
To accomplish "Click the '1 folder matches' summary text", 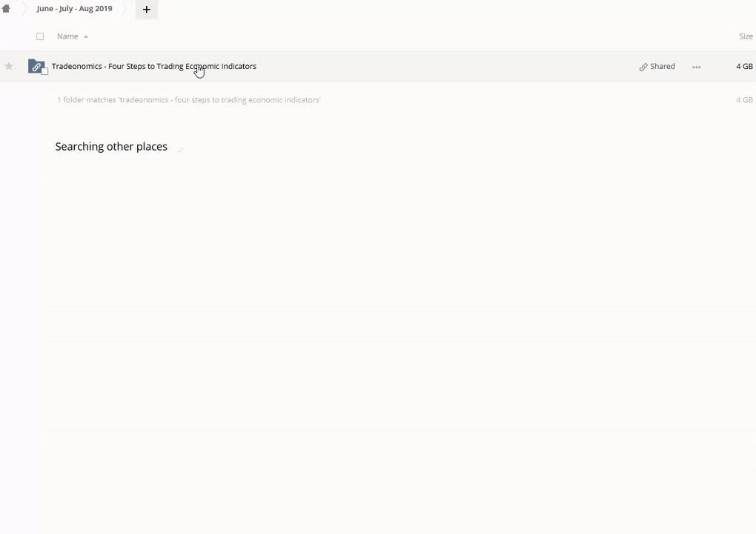I will pos(188,100).
